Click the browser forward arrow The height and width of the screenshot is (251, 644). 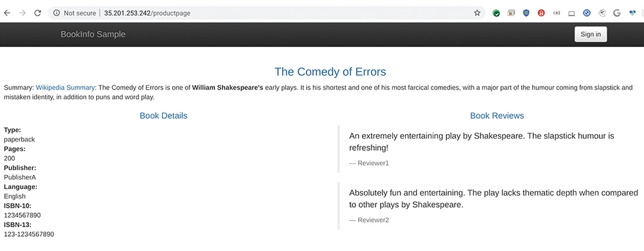pyautogui.click(x=22, y=13)
